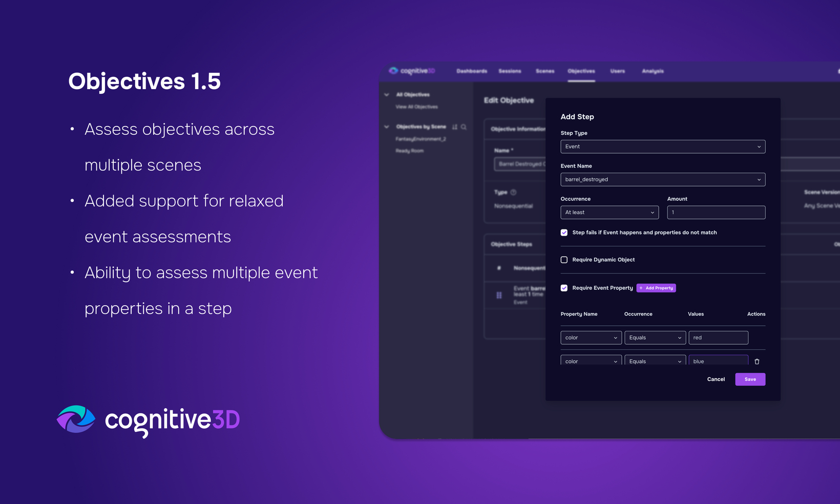The width and height of the screenshot is (840, 504).
Task: Select the Ready Room scene
Action: click(x=409, y=151)
